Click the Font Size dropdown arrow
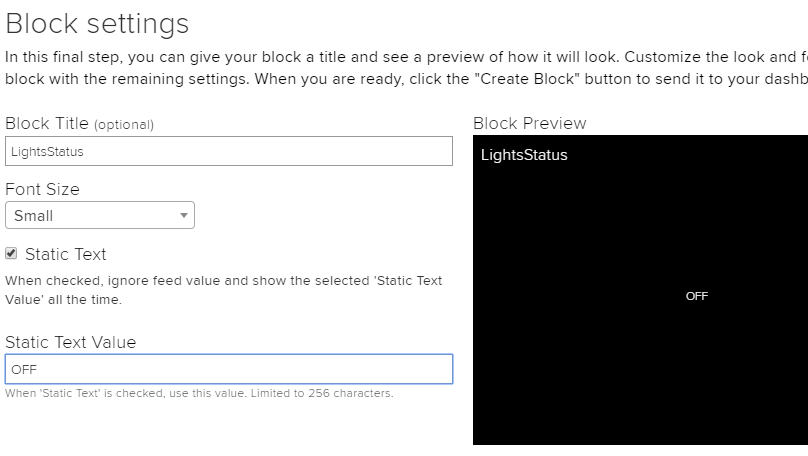 click(184, 215)
